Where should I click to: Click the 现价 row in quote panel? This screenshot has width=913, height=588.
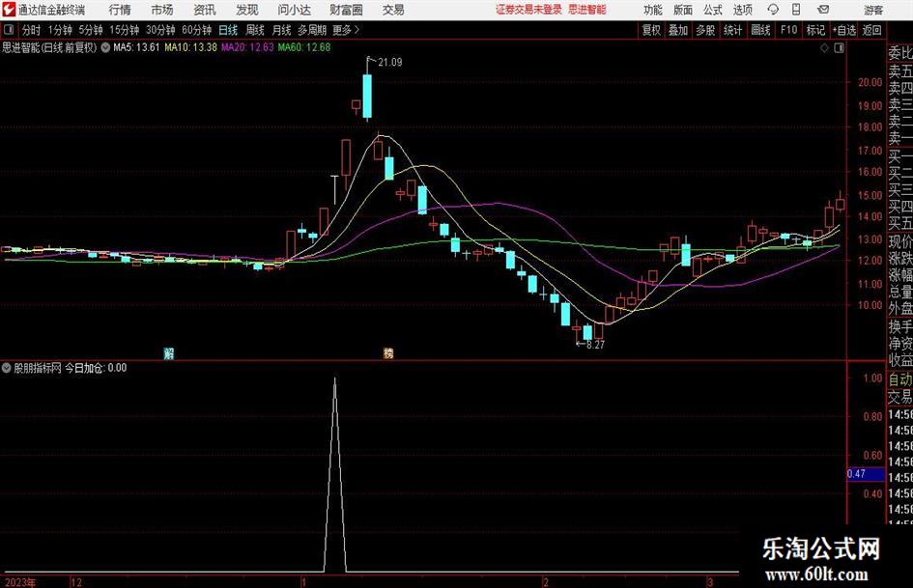(900, 241)
